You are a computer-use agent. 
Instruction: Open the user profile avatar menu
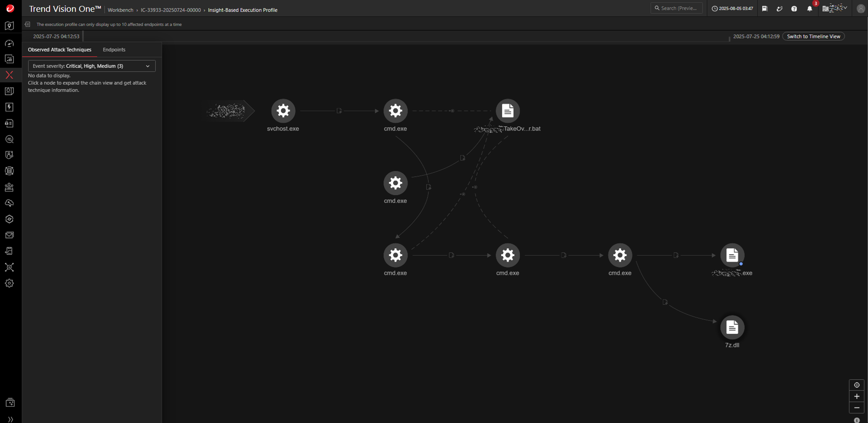click(x=861, y=9)
